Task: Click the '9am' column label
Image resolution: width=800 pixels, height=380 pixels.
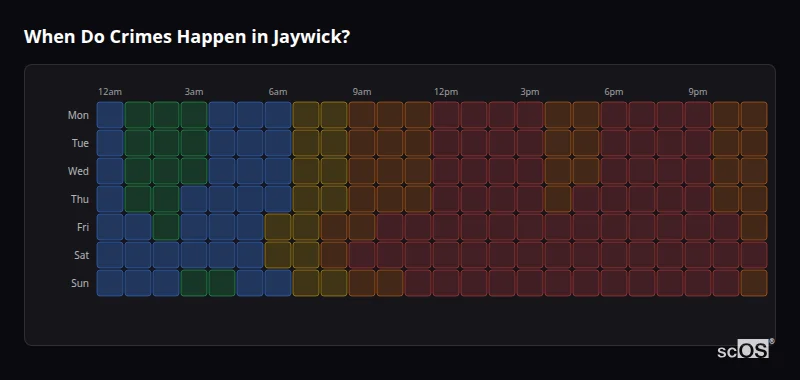Action: 362,92
